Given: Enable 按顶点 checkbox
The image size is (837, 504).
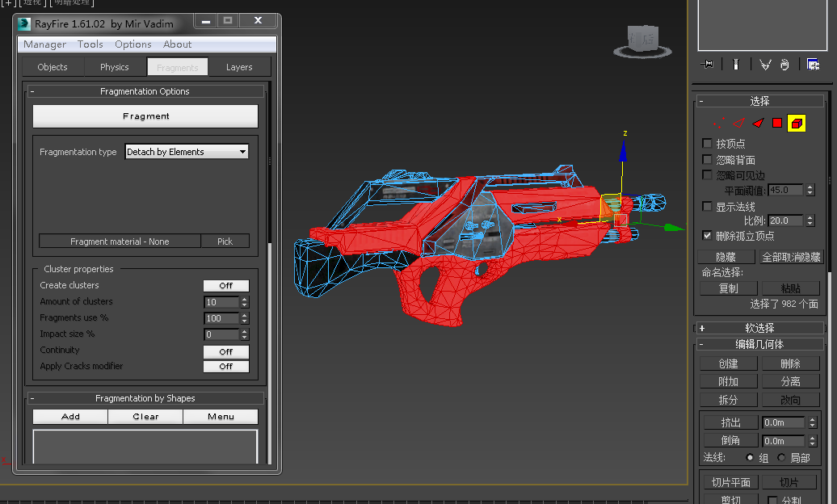Looking at the screenshot, I should 707,143.
